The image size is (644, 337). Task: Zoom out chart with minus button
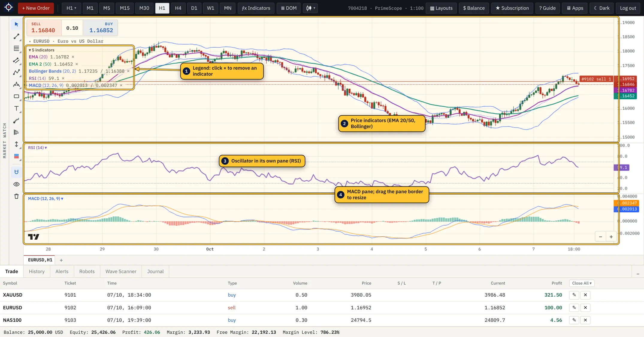point(600,237)
